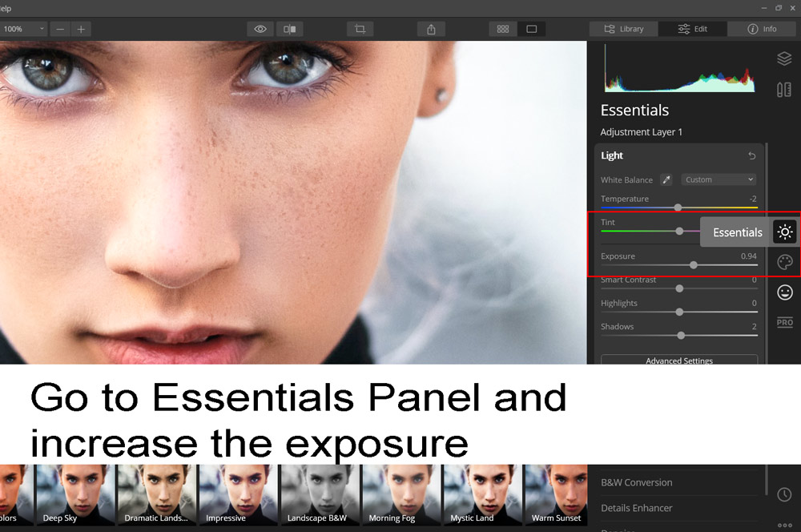
Task: Open the Creative palette icon
Action: tap(785, 262)
